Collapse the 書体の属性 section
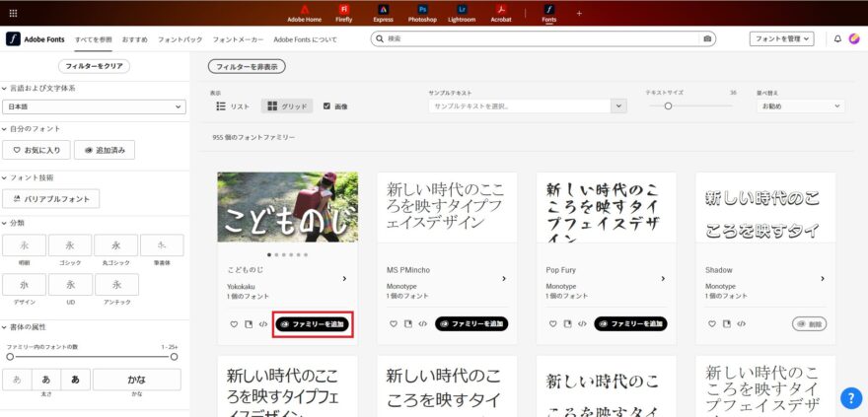This screenshot has height=417, width=868. (x=25, y=327)
